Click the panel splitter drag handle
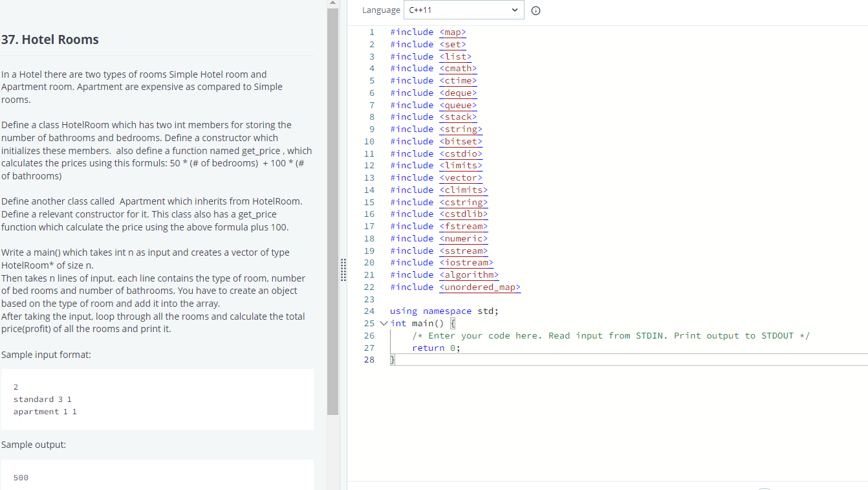 (343, 269)
